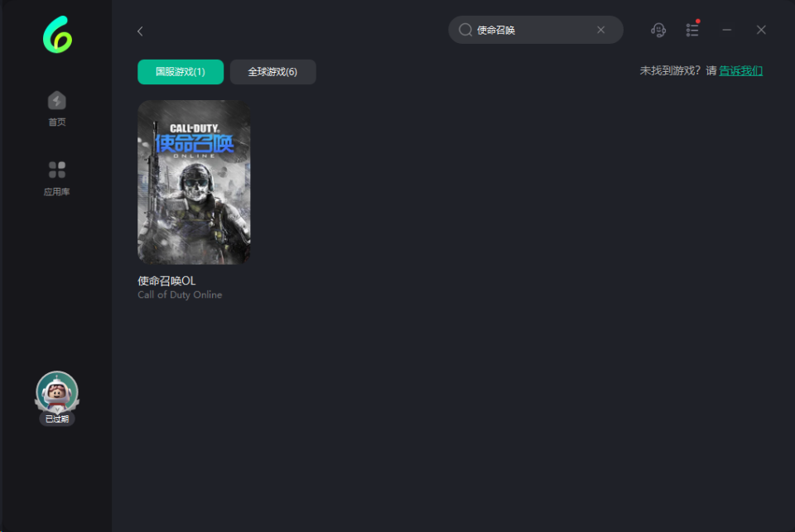Open the menu list icon with red dot
The width and height of the screenshot is (795, 532).
coord(692,30)
